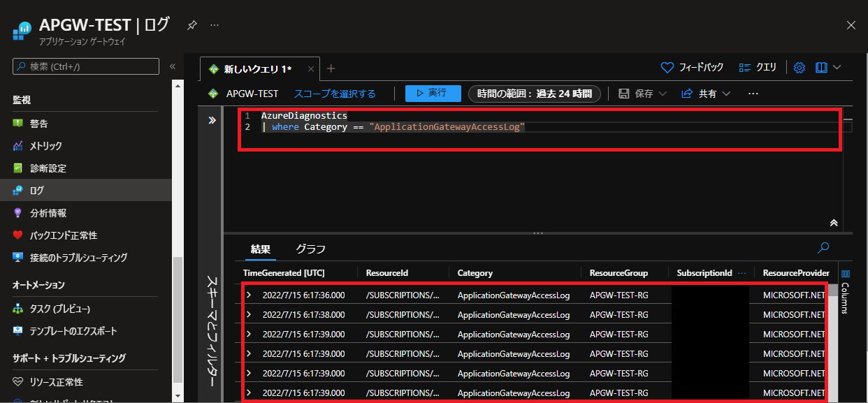
Task: Click the 接続のトラブルシューティング icon
Action: [18, 258]
